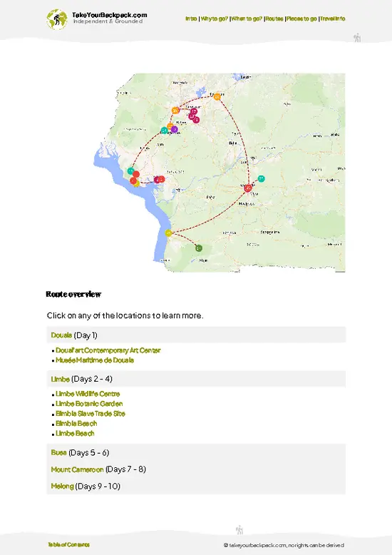Click the '(Days 2 - 4)' text

coord(92,379)
